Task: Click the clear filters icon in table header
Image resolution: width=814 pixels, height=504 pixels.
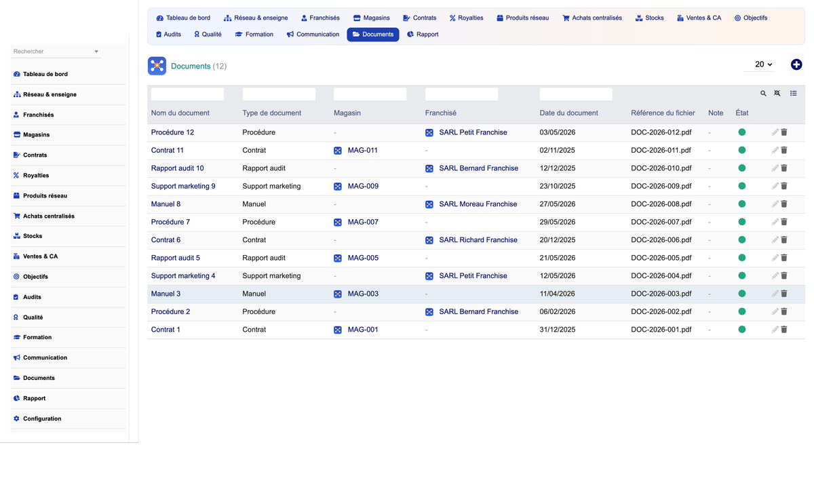Action: click(x=777, y=94)
